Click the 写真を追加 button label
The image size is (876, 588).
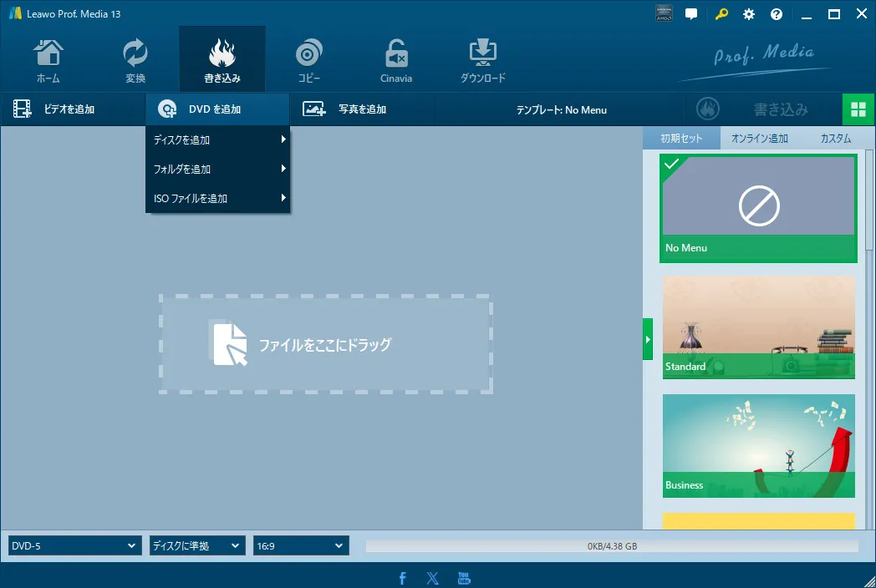pos(363,109)
